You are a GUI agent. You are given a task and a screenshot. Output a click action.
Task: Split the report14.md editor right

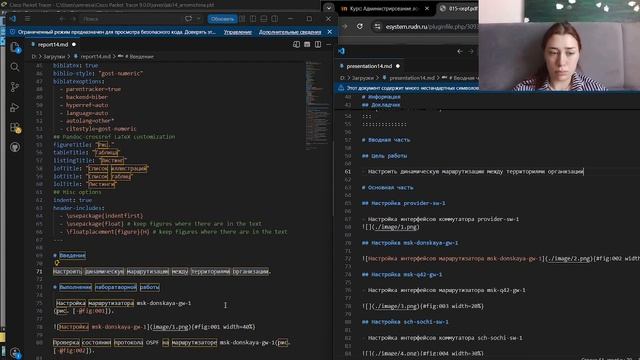coord(318,44)
